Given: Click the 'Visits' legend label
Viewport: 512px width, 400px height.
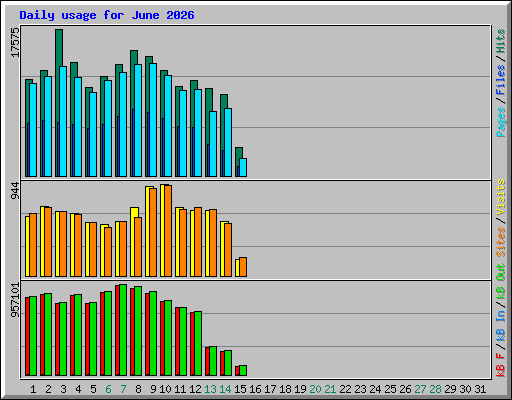Looking at the screenshot, I should pyautogui.click(x=500, y=197).
